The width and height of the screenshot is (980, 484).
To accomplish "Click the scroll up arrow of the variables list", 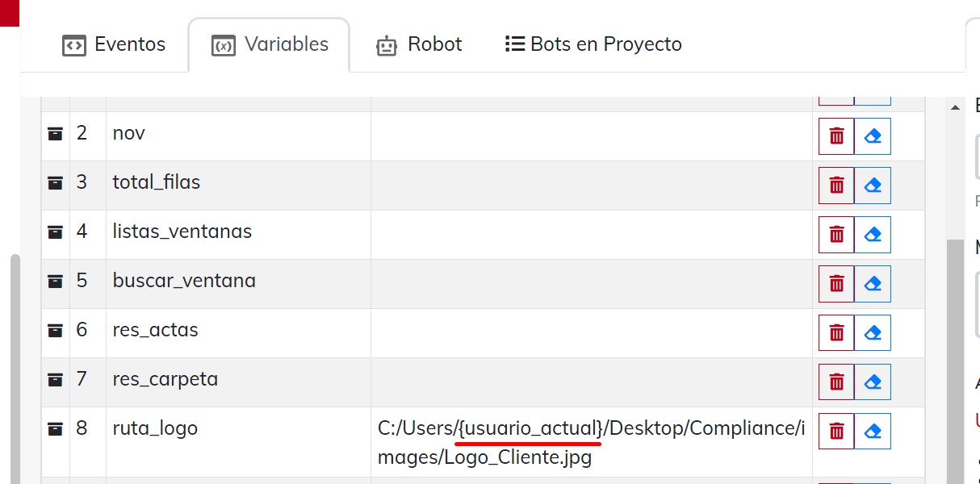I will (x=955, y=107).
